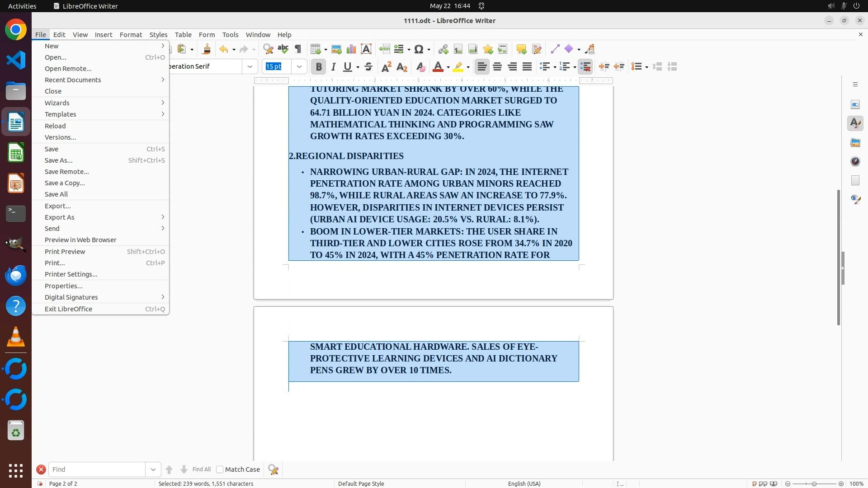Click the Insert Chart icon

coord(351,49)
